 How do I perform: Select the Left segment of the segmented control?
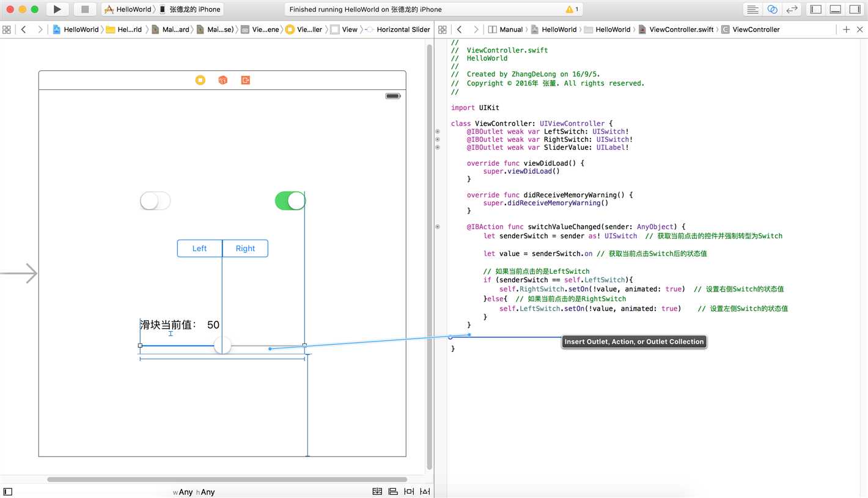pyautogui.click(x=199, y=248)
